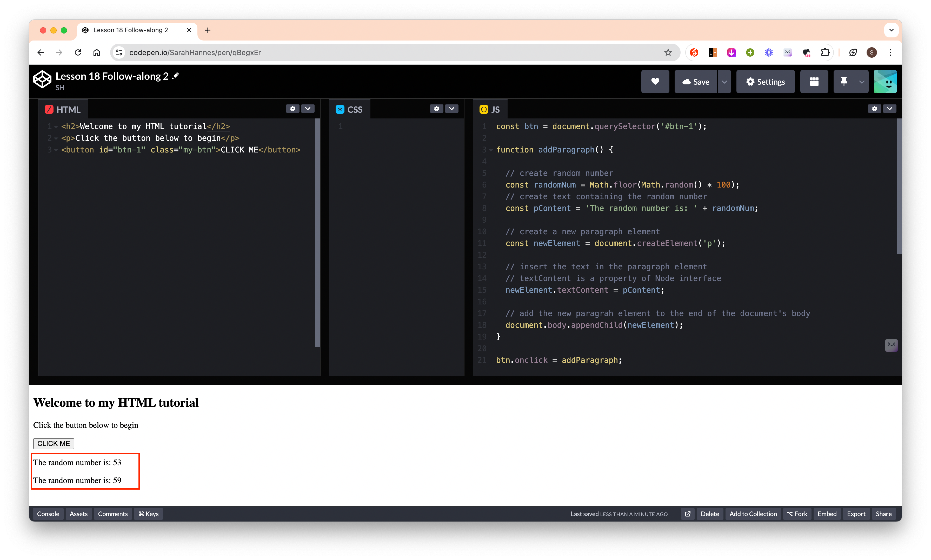The image size is (931, 560).
Task: Go back in browser history
Action: coord(41,52)
